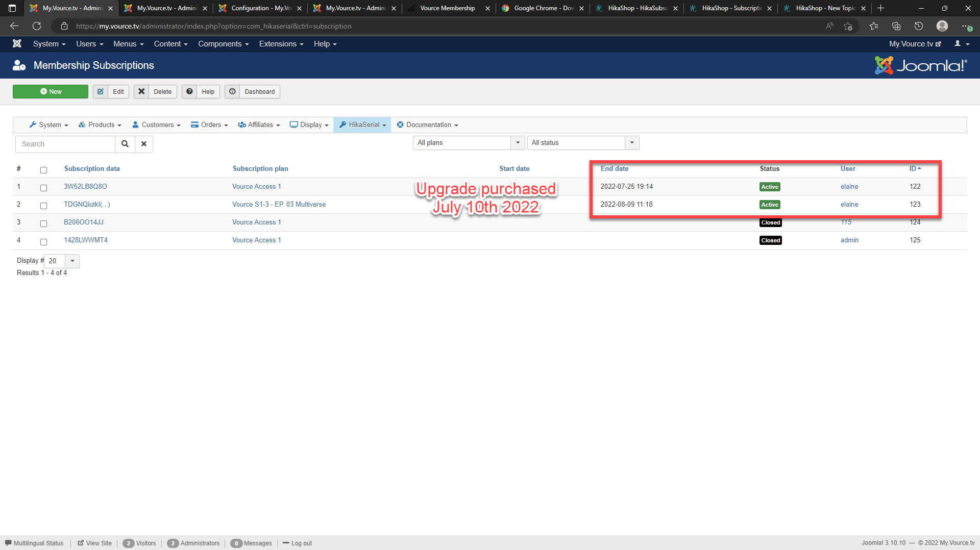Go back with the browser back arrow

click(14, 26)
